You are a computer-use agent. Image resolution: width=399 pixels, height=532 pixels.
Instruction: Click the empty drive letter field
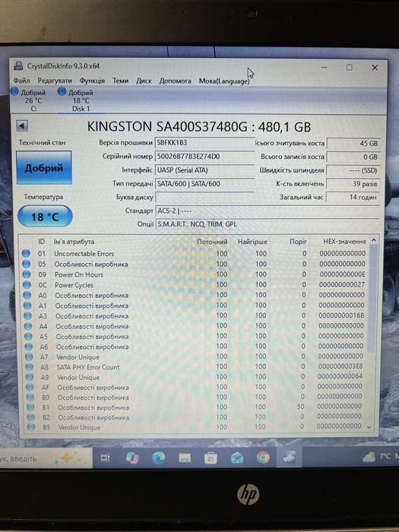[x=205, y=197]
